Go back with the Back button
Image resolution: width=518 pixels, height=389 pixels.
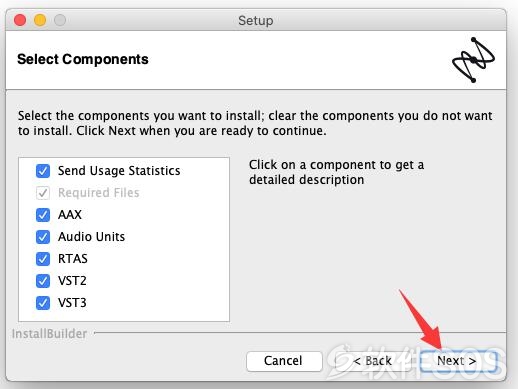point(372,361)
